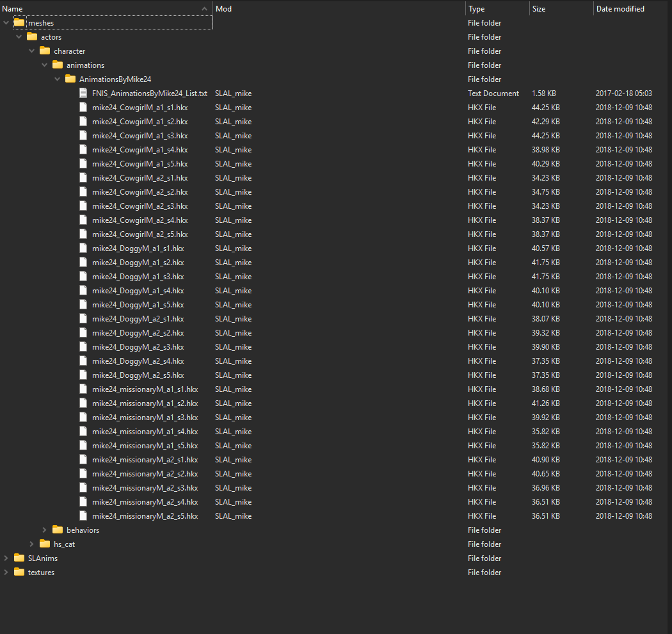This screenshot has height=634, width=672.
Task: Select file mike24_DoggyM_a1_s5.hkx
Action: click(x=138, y=305)
